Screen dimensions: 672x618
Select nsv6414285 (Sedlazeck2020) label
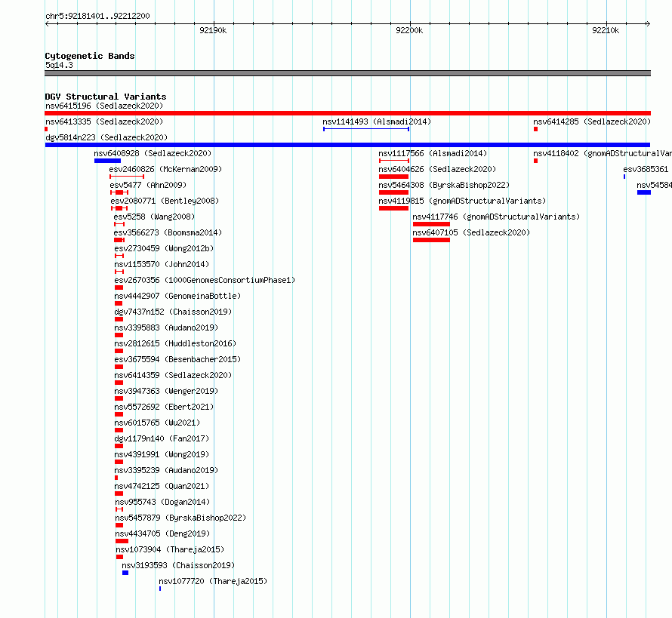(x=592, y=121)
